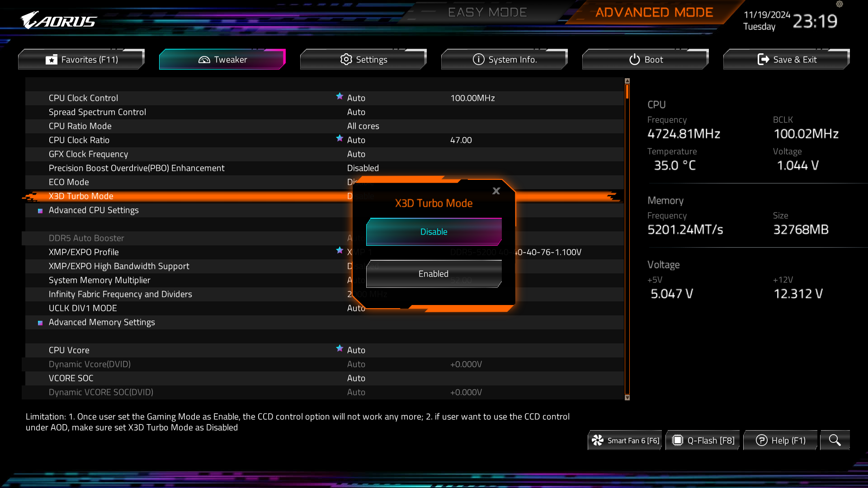
Task: Toggle favorite star beside CPU Clock Control
Action: click(340, 96)
